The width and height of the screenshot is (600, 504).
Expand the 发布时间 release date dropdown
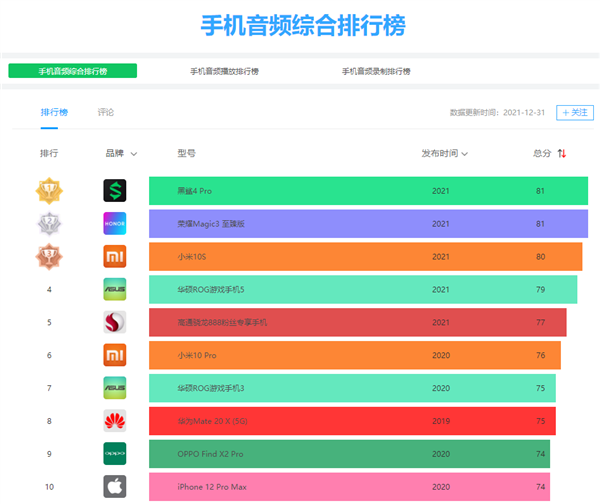465,154
